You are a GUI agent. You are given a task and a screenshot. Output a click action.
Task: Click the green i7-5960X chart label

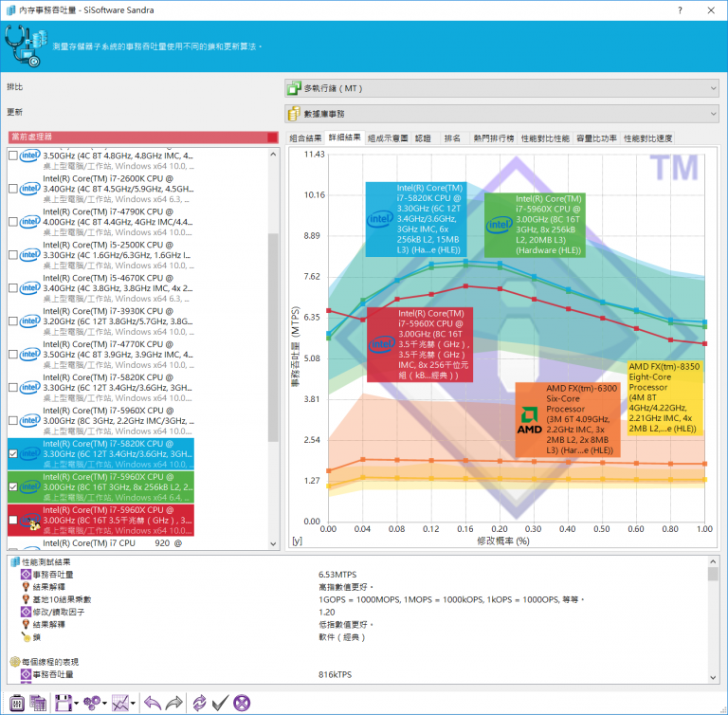click(535, 225)
